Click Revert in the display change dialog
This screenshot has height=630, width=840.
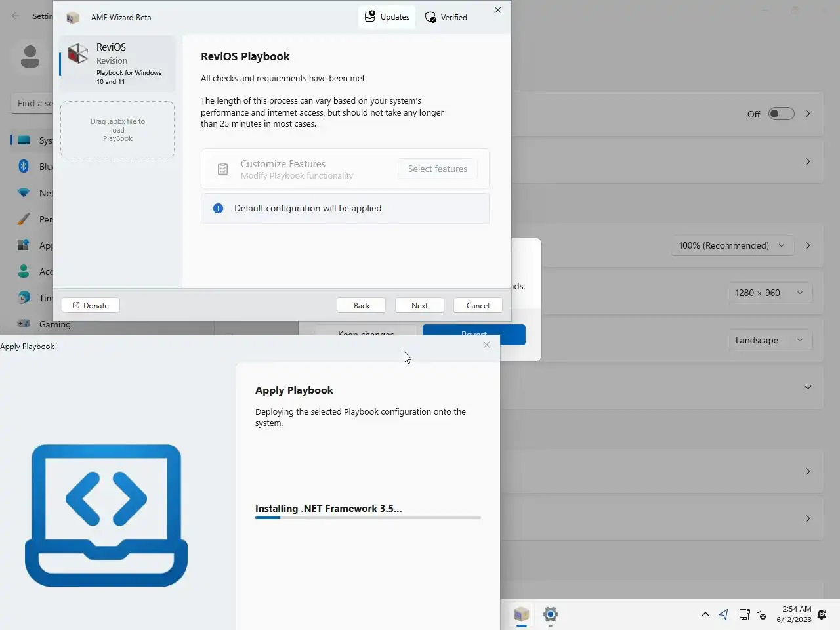474,334
